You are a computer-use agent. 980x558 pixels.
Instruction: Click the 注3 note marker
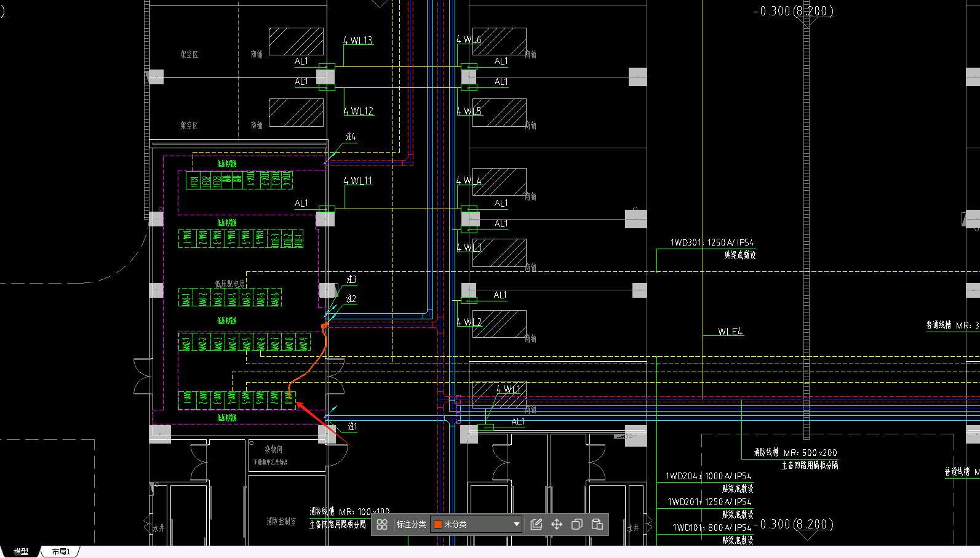coord(351,279)
